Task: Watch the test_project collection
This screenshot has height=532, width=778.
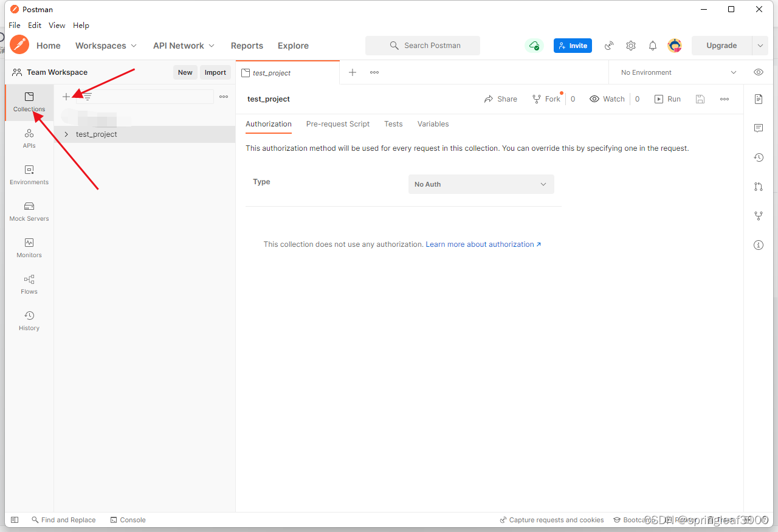Action: (607, 99)
